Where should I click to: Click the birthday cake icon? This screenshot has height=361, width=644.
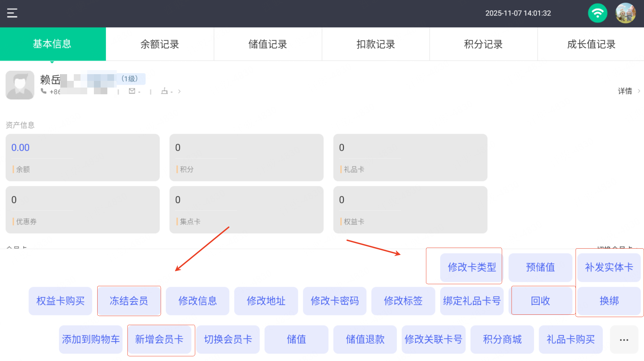pyautogui.click(x=164, y=91)
